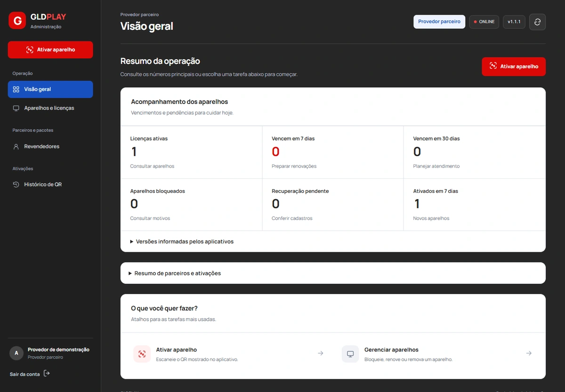The image size is (565, 392).
Task: Expand Resumo de parceiros e ativações
Action: (x=333, y=273)
